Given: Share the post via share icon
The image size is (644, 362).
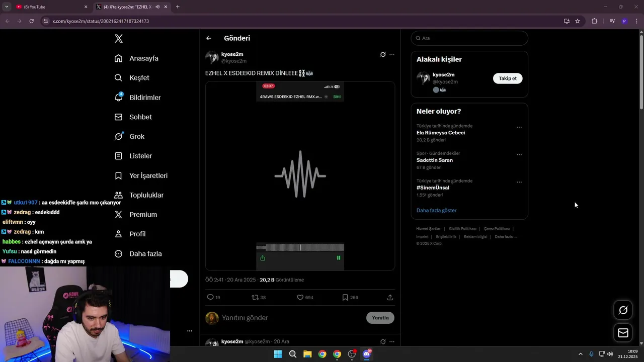Looking at the screenshot, I should (390, 298).
